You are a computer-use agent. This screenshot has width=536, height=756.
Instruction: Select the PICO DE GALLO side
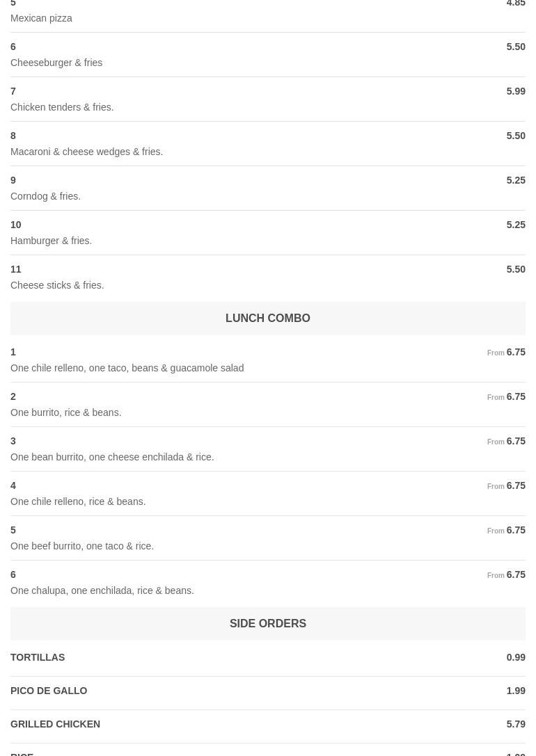[x=49, y=691]
